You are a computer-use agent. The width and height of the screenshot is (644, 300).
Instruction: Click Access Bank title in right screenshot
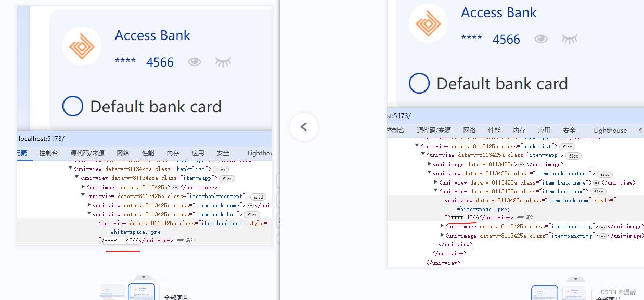click(x=499, y=12)
